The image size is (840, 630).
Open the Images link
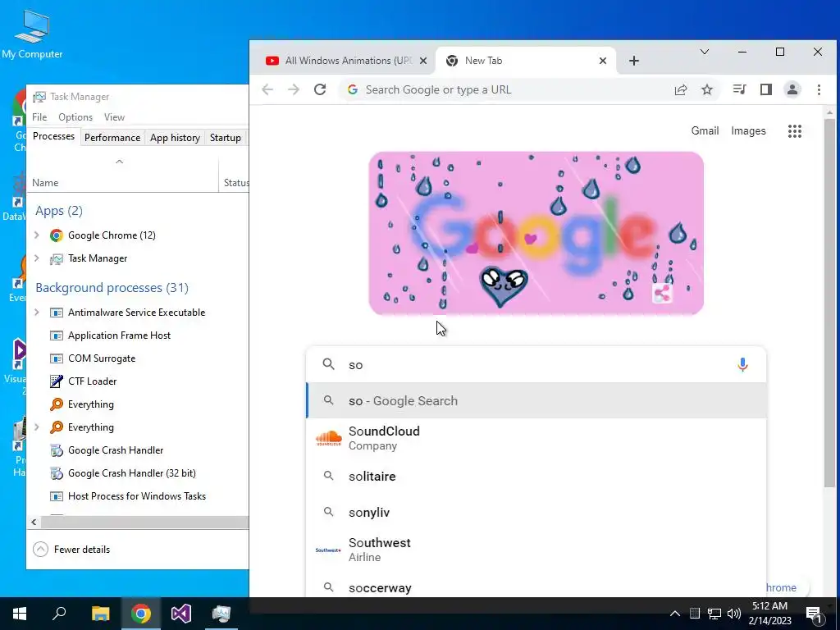click(x=748, y=131)
